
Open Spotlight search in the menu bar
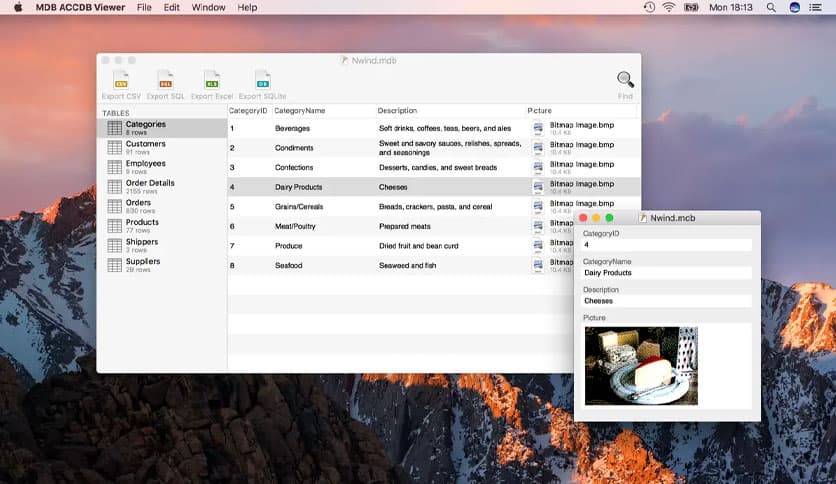pos(771,7)
